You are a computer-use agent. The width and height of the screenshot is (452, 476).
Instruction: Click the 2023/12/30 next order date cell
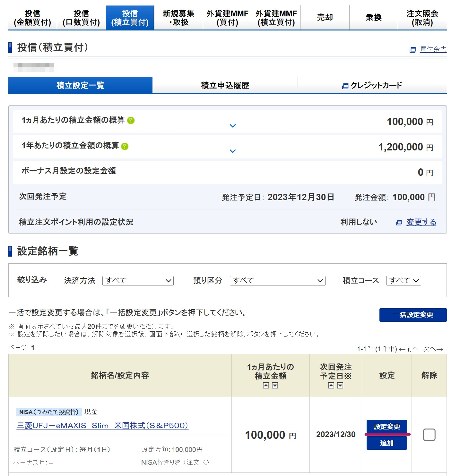(x=336, y=435)
